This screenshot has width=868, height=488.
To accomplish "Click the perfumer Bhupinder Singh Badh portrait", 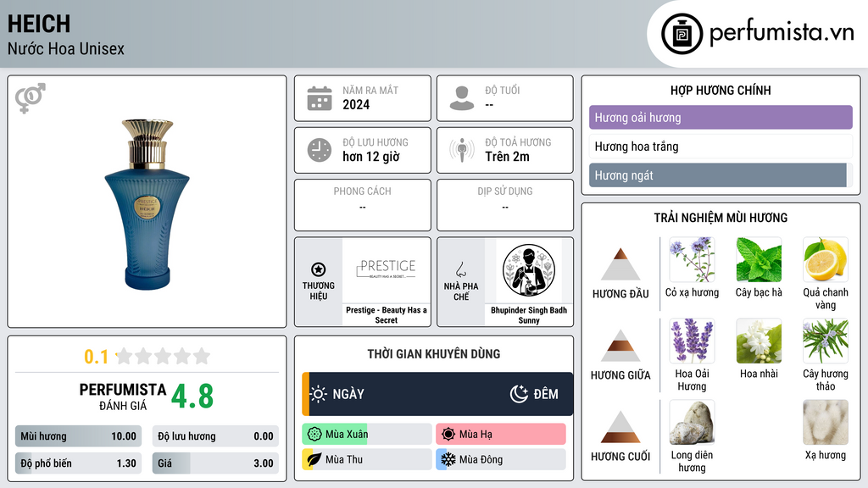I will pyautogui.click(x=529, y=270).
